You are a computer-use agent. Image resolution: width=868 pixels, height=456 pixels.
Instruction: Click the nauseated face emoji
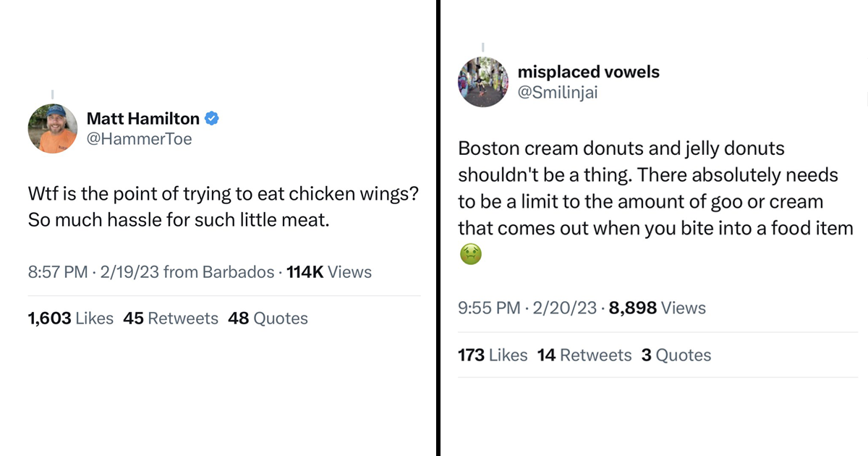point(470,254)
